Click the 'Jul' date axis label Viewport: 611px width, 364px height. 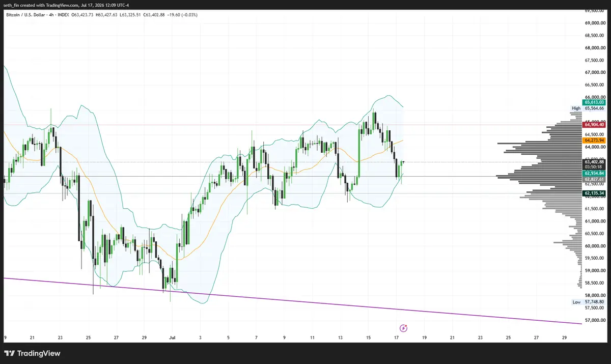172,337
